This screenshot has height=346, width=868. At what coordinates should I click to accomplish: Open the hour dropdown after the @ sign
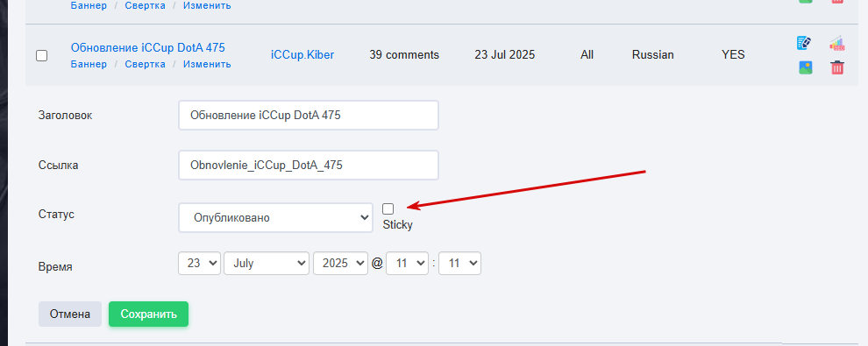[x=407, y=263]
